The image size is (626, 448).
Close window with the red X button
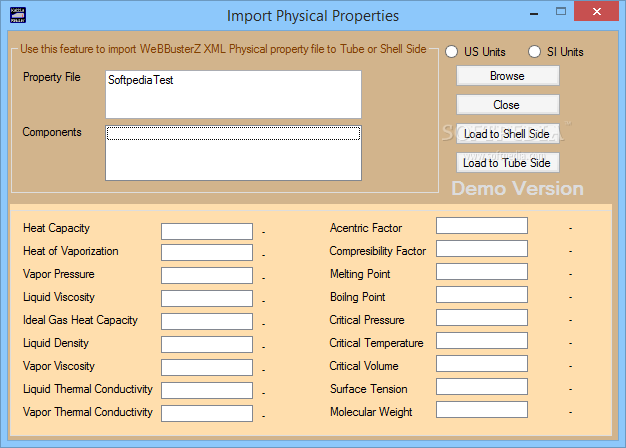(x=596, y=11)
